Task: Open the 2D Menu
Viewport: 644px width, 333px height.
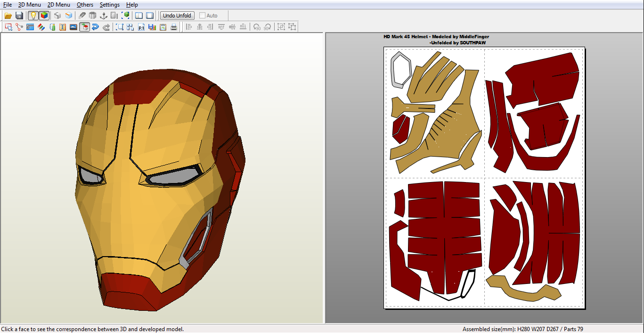Action: 59,5
